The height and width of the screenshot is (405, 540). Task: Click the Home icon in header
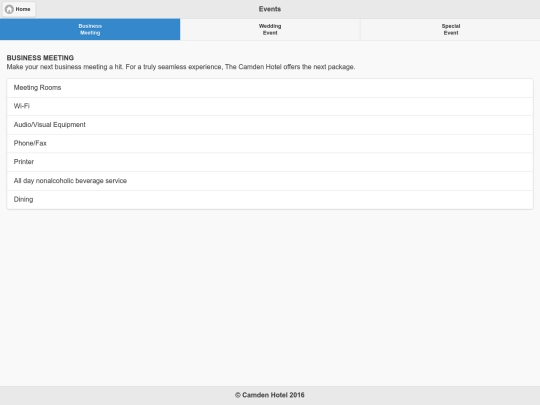point(9,9)
